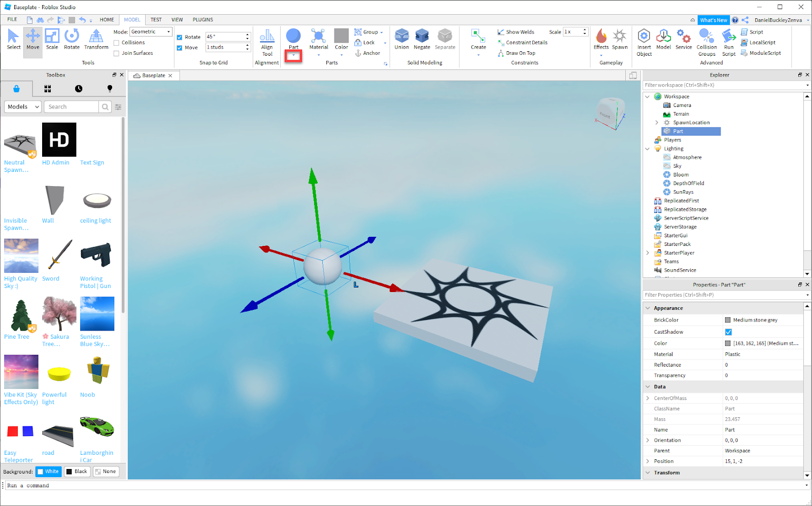
Task: Expand the SpawnLocation tree node
Action: pyautogui.click(x=657, y=123)
